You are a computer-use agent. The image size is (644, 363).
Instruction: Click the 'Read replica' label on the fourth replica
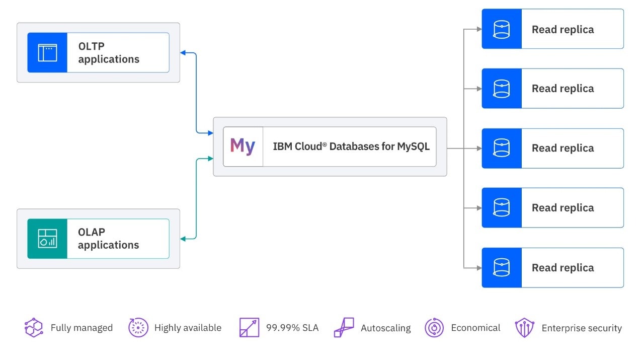click(x=562, y=207)
